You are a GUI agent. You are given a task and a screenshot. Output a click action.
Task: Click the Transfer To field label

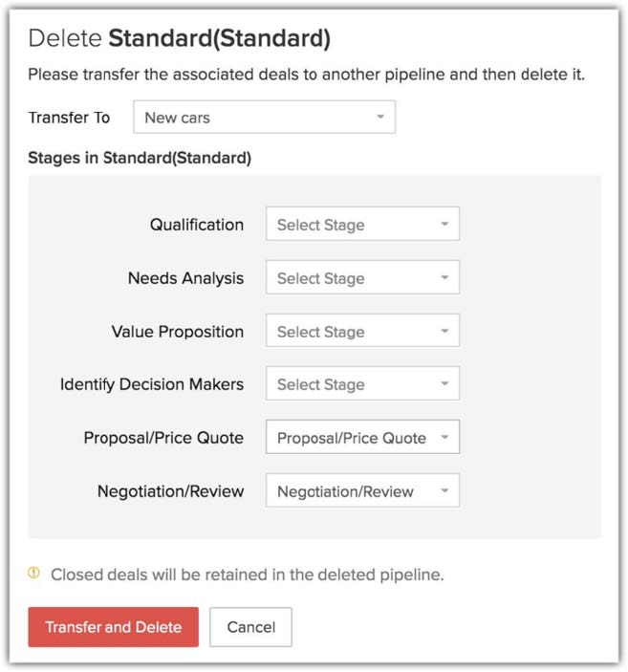[69, 118]
